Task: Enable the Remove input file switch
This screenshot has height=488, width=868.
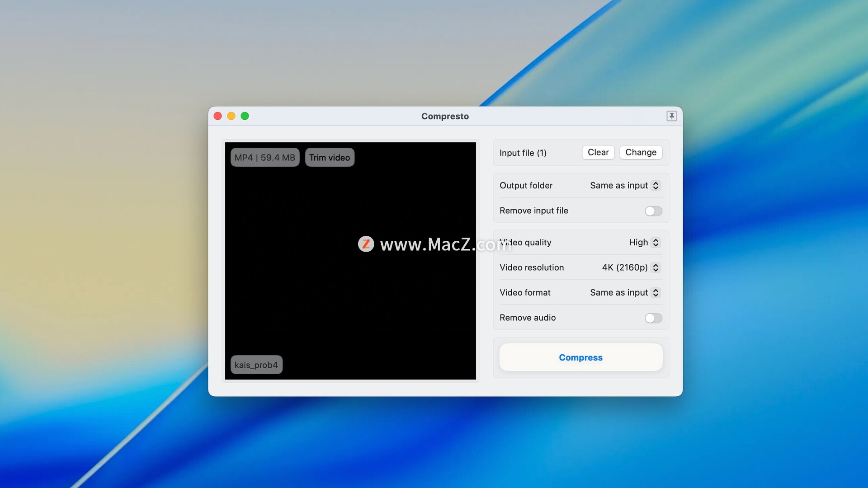Action: click(653, 211)
